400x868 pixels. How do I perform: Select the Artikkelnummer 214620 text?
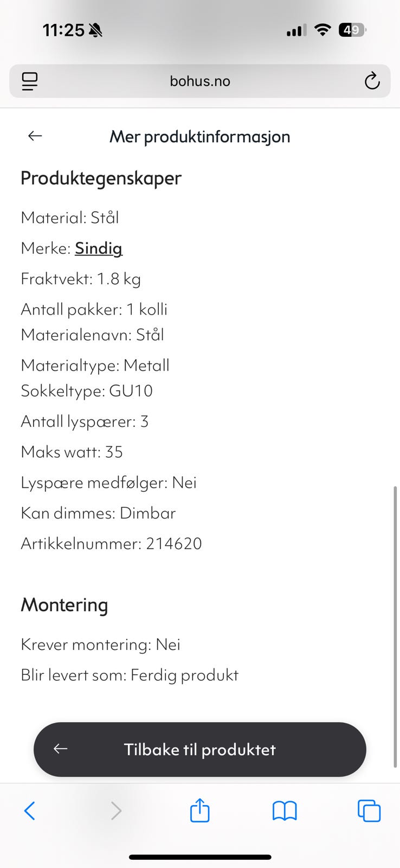tap(111, 544)
